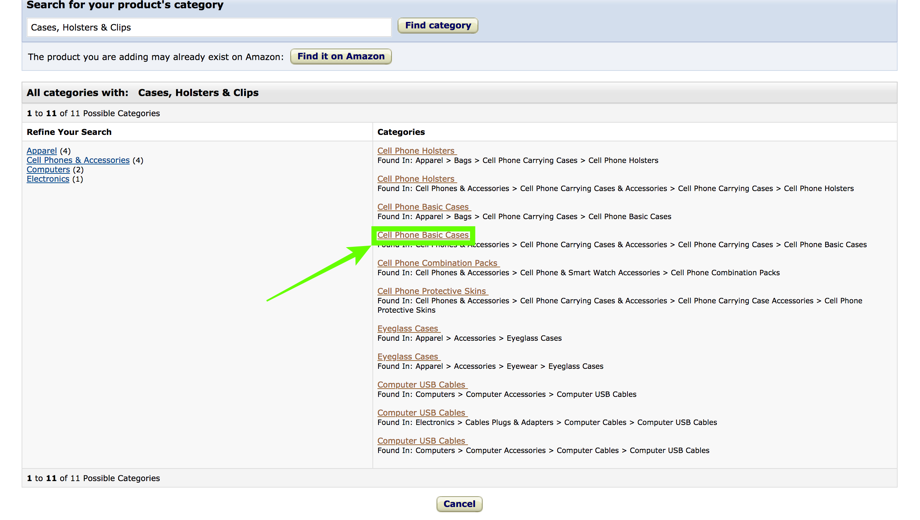Refine search by Computers
Image resolution: width=920 pixels, height=520 pixels.
(x=48, y=170)
